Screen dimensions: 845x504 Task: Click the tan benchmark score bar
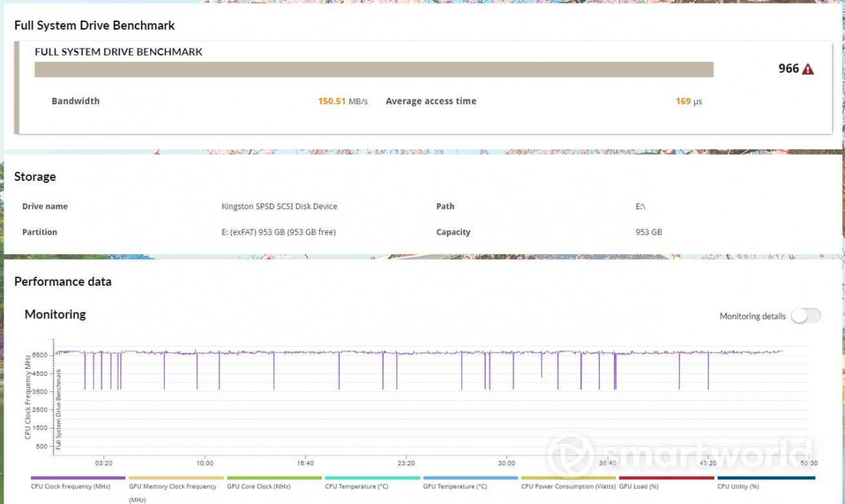[x=374, y=69]
